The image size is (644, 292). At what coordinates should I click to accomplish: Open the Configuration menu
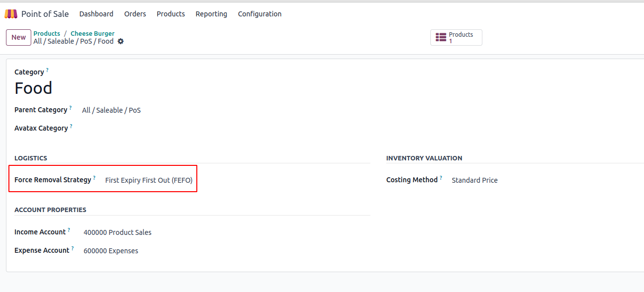(x=260, y=14)
